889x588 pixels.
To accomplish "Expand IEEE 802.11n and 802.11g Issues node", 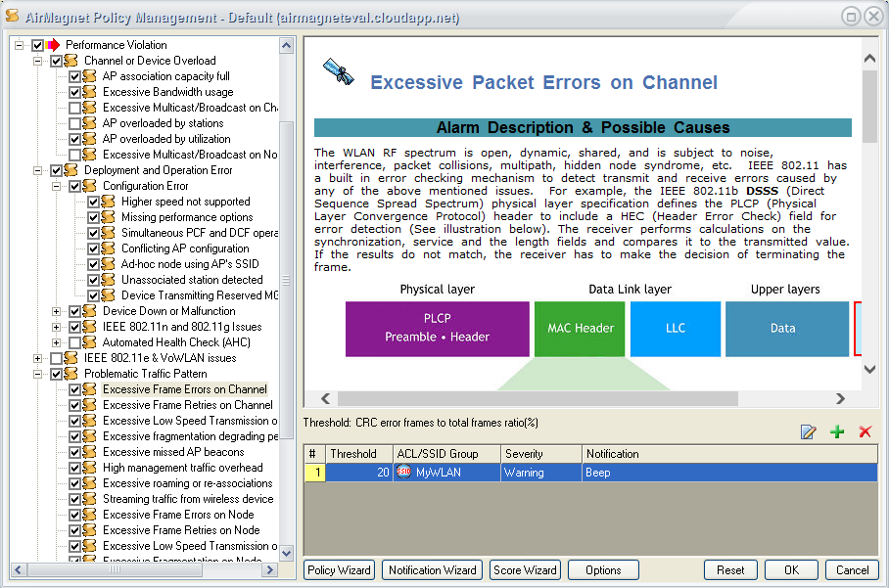I will (x=56, y=327).
